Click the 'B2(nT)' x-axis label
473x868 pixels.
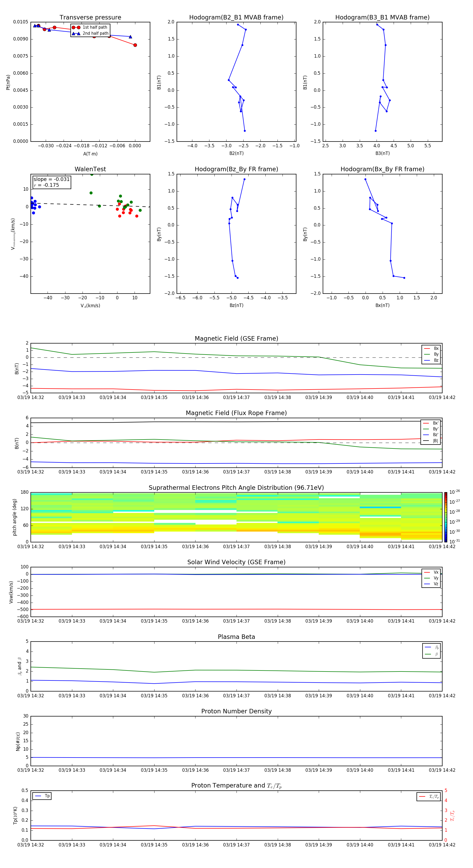pyautogui.click(x=236, y=153)
